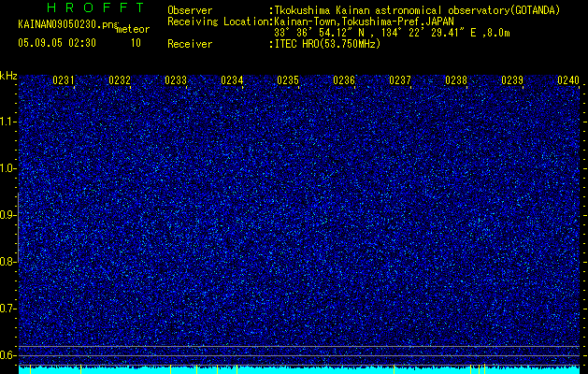
Task: Click the 1.1 kHz axis label
Action: tap(8, 122)
